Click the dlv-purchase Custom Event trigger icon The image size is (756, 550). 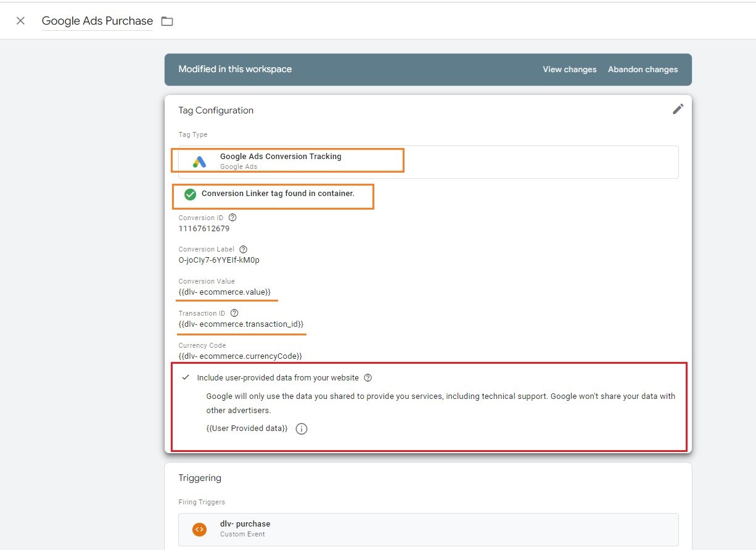(199, 528)
